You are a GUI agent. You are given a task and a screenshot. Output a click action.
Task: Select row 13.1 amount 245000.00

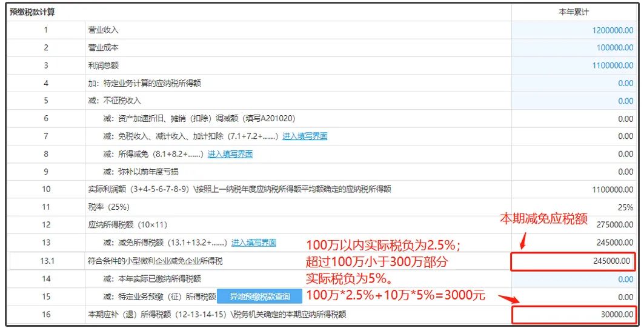pyautogui.click(x=573, y=261)
